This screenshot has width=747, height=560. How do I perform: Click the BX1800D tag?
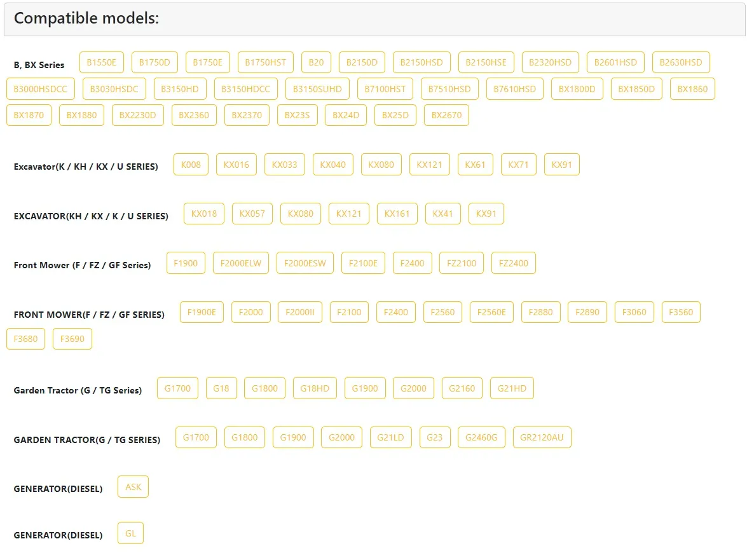pyautogui.click(x=577, y=89)
